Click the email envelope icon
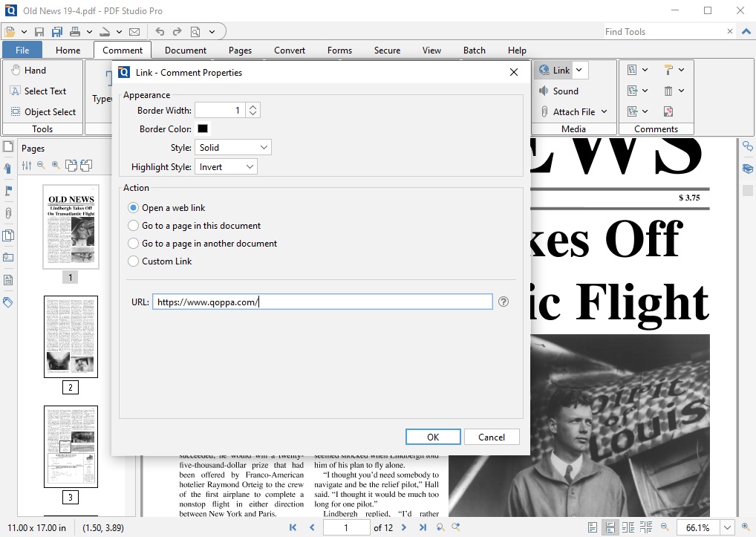Viewport: 756px width, 537px height. [134, 32]
